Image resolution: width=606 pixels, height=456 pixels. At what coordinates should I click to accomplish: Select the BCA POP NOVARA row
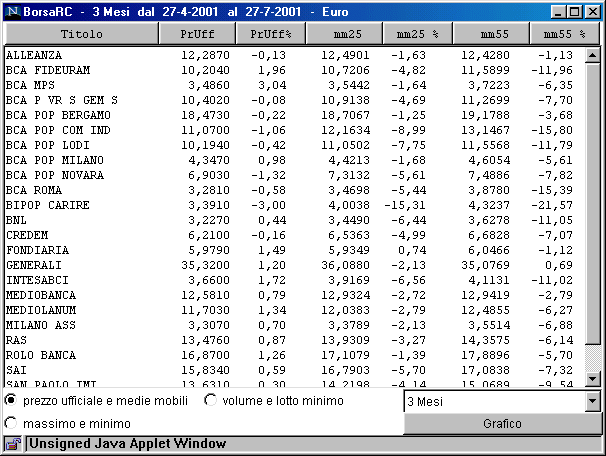294,175
